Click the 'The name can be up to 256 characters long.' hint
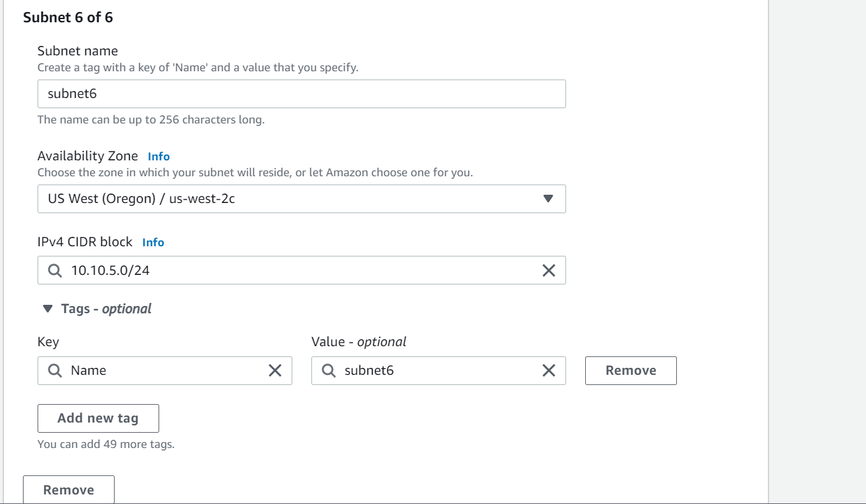The image size is (866, 504). tap(151, 120)
